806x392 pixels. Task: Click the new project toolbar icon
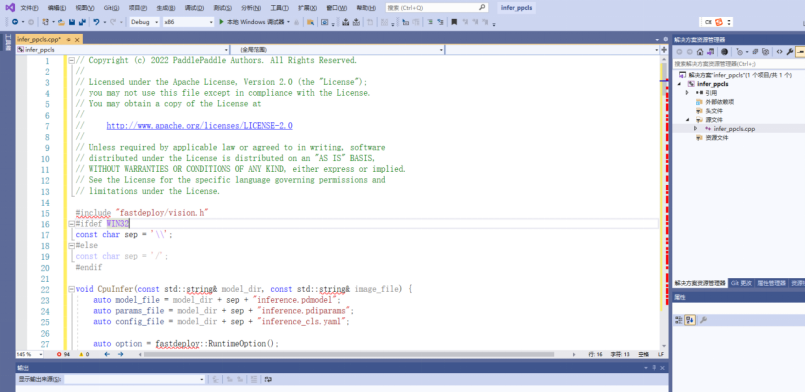click(46, 22)
